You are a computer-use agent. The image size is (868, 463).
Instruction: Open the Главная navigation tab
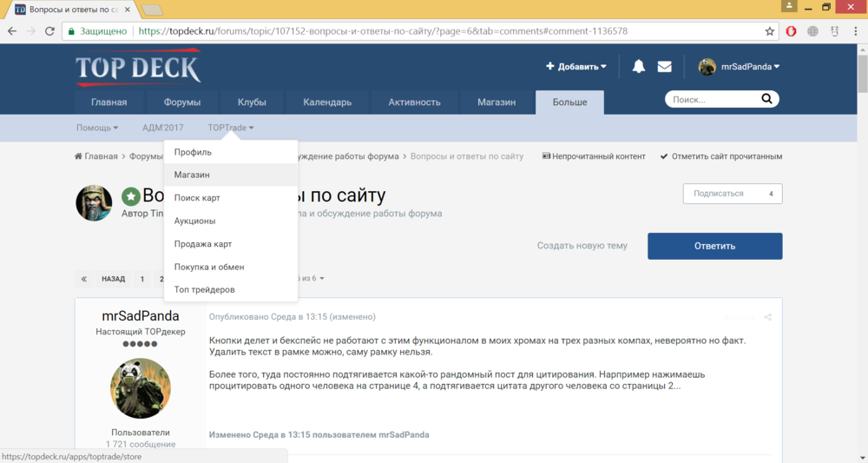[x=109, y=102]
